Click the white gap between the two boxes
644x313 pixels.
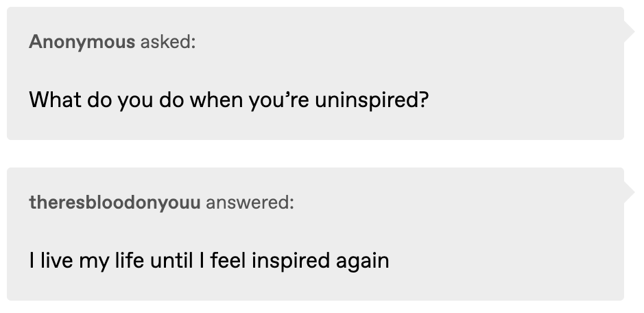[x=315, y=154]
